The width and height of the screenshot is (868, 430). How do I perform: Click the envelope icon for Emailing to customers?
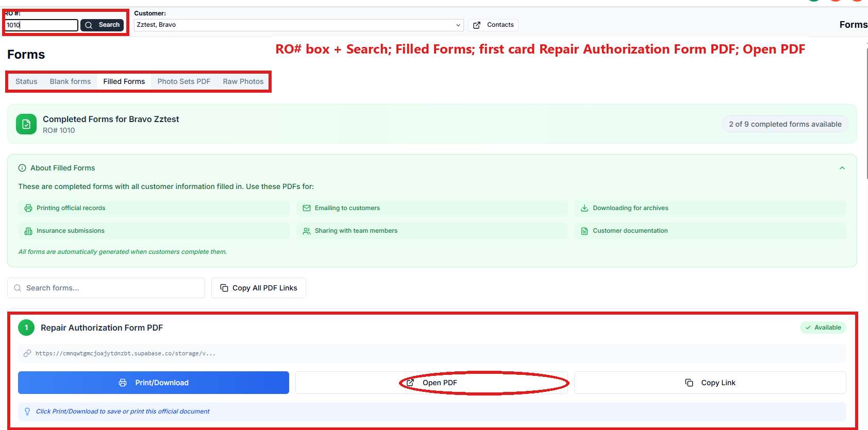tap(307, 208)
